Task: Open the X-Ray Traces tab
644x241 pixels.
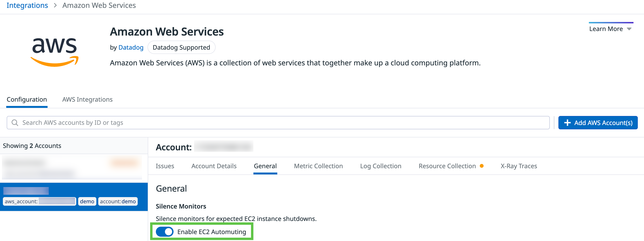Action: (x=519, y=166)
